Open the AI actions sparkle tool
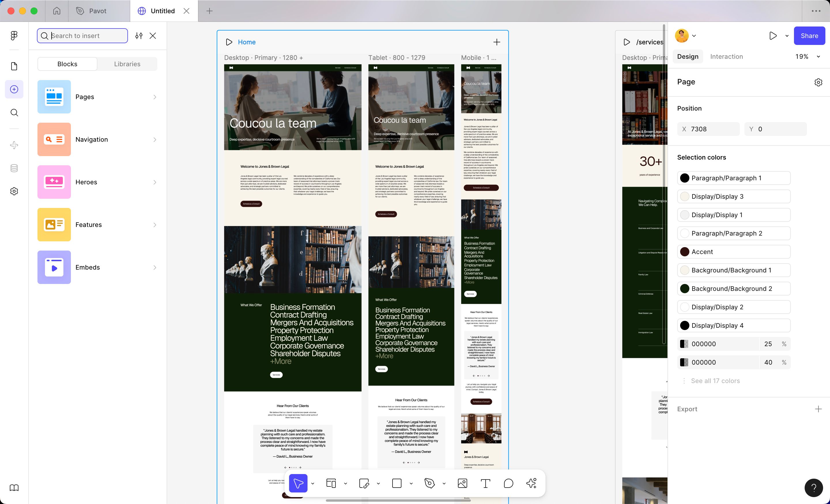The image size is (830, 504). click(x=531, y=484)
